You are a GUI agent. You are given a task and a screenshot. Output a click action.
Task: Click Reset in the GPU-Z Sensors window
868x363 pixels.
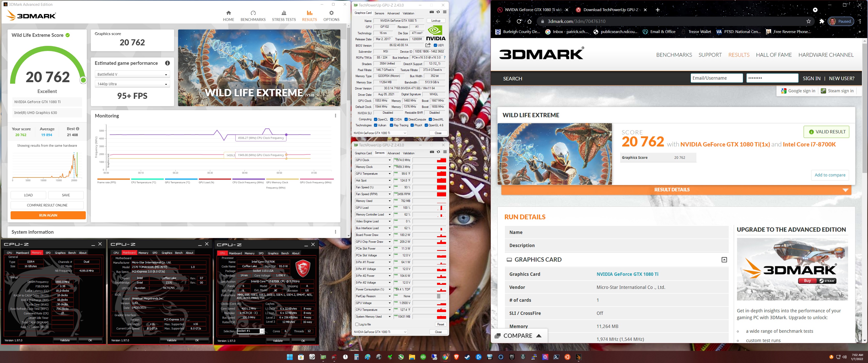[x=440, y=324]
